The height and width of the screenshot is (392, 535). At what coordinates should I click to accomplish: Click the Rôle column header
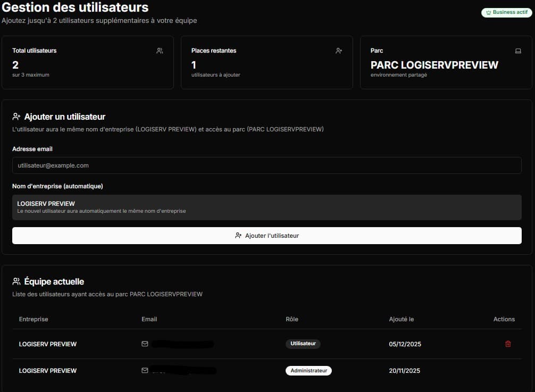[292, 319]
